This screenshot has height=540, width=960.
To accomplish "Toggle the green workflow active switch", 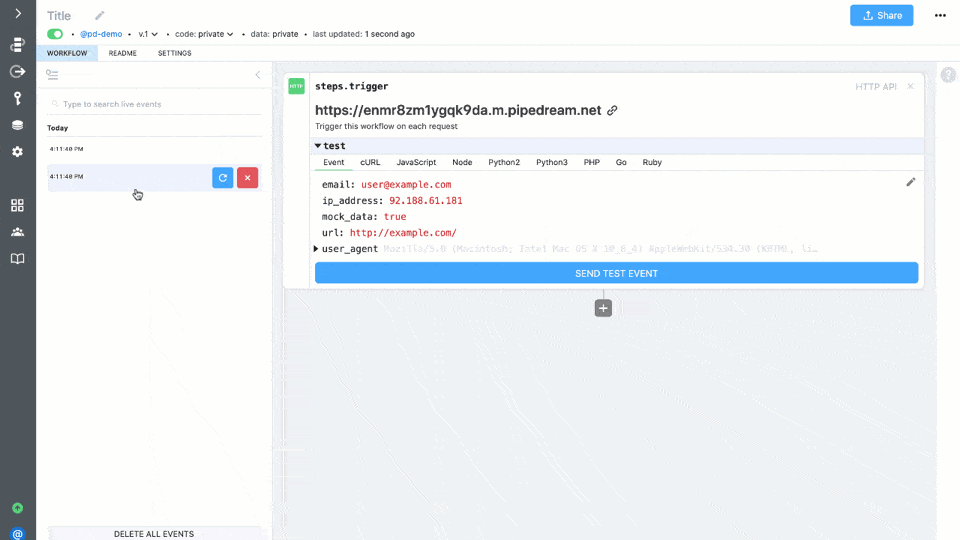I will pyautogui.click(x=55, y=34).
